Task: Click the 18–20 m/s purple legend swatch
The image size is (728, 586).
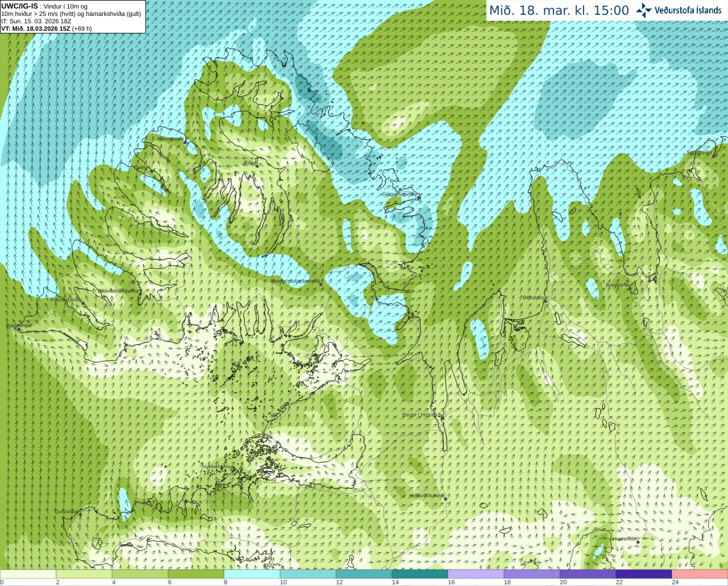Action: point(532,573)
